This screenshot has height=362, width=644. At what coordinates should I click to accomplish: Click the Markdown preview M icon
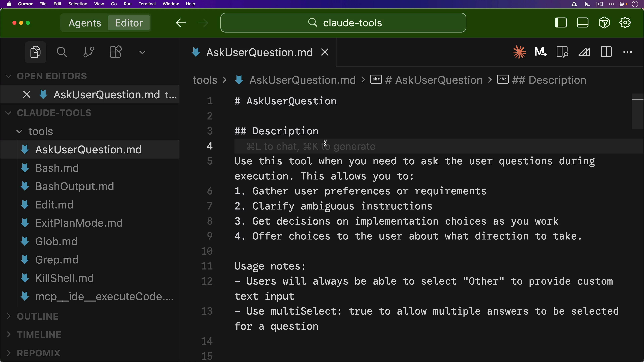tap(540, 52)
